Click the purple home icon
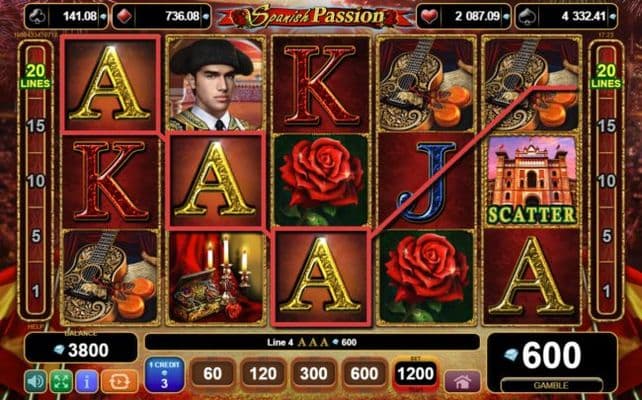 point(462,381)
